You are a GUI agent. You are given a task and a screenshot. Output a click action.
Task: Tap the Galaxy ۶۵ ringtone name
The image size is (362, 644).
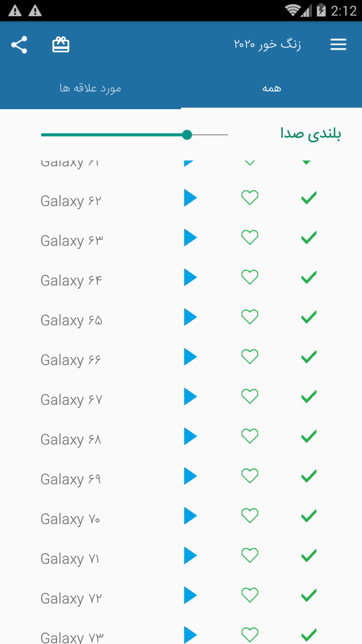71,320
